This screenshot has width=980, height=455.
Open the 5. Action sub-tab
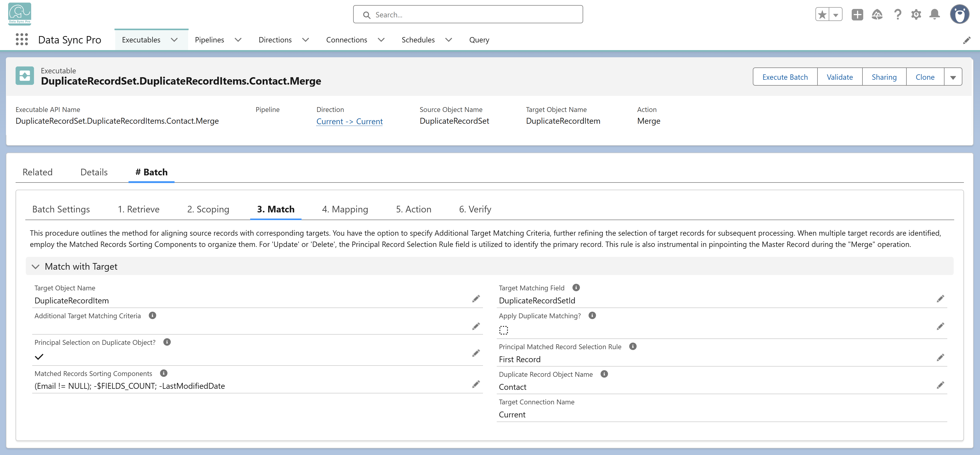(x=413, y=209)
